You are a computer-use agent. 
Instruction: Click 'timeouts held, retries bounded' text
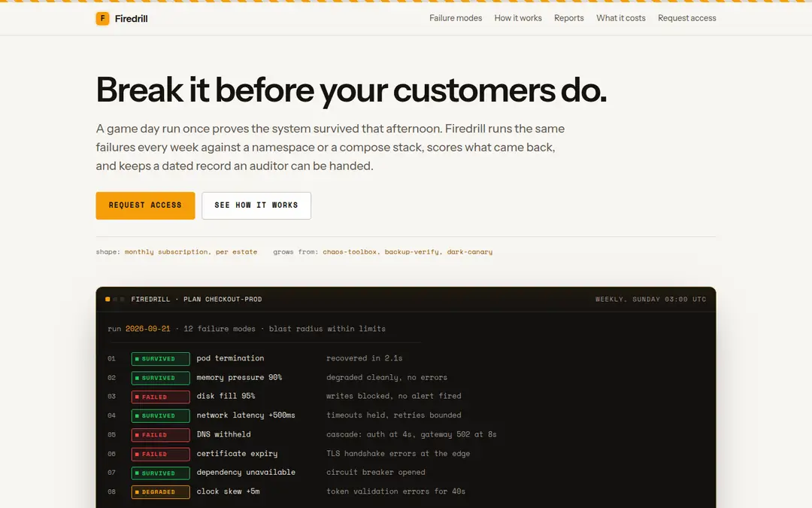pos(393,415)
